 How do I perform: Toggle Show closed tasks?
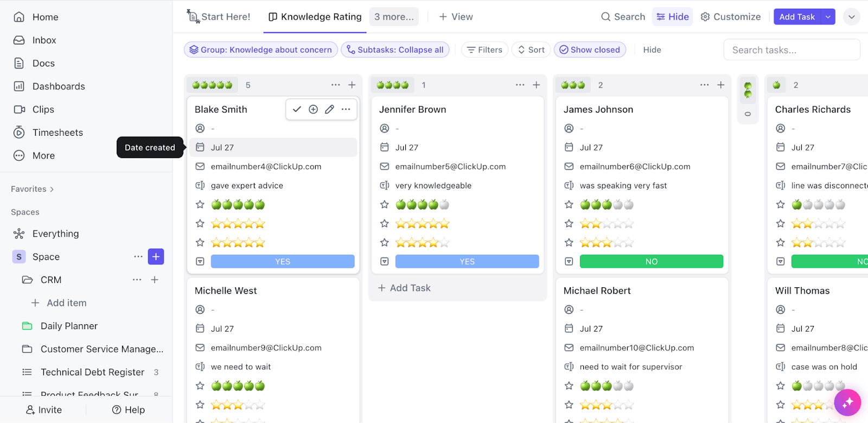[590, 49]
